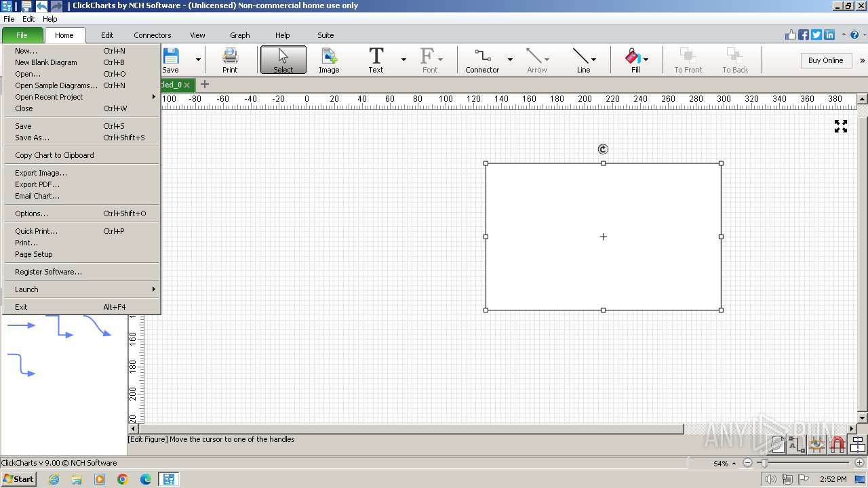Open Chrome from the taskbar
Viewport: 868px width, 488px height.
123,479
